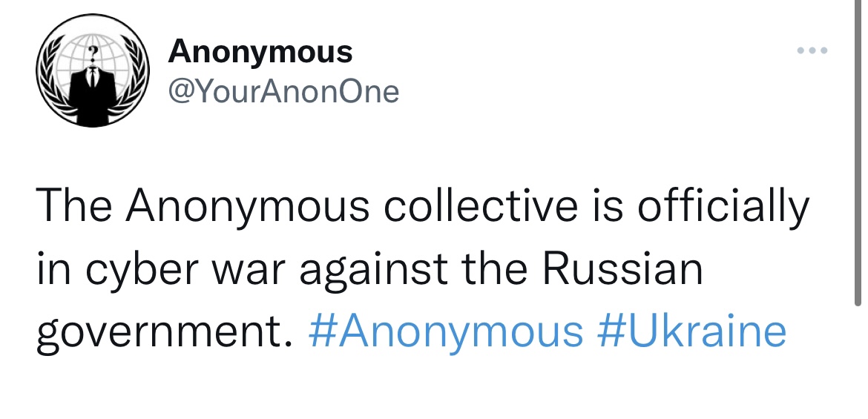Open the three-dot more options menu
The image size is (868, 419).
[811, 51]
